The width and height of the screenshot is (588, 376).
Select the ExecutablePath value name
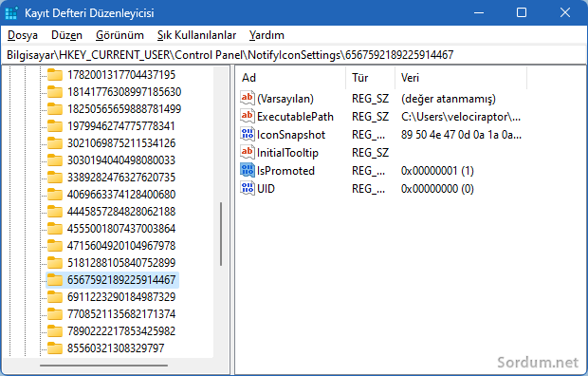click(295, 117)
